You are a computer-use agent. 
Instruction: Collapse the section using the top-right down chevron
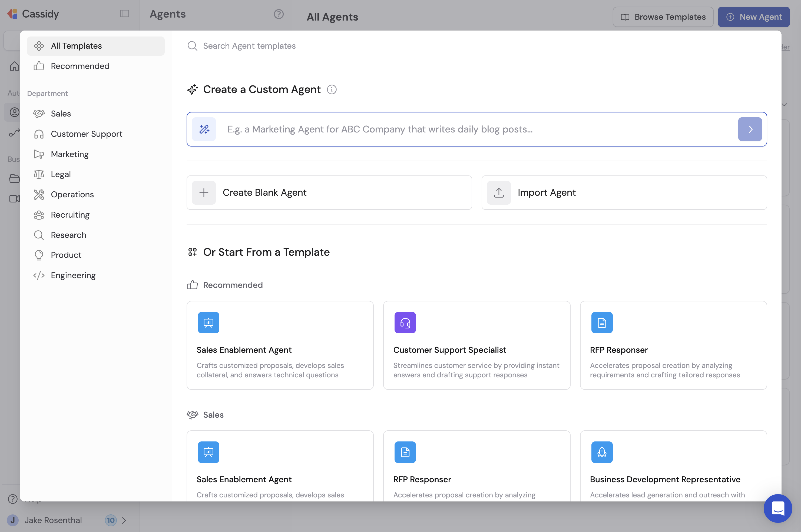[x=785, y=105]
